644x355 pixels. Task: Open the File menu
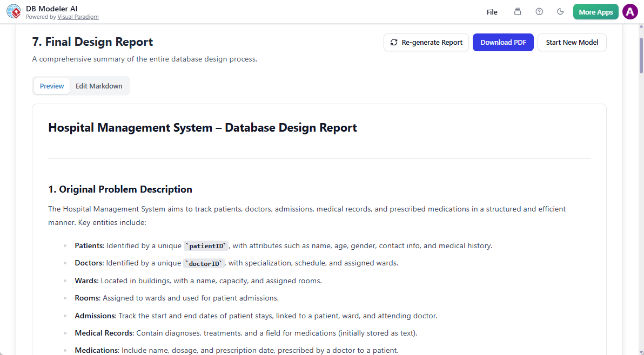tap(492, 11)
